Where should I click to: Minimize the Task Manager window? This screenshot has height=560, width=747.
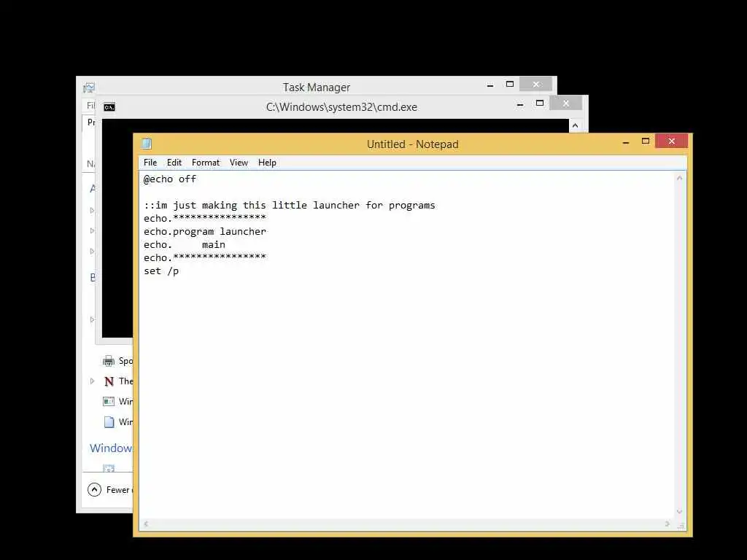[x=490, y=85]
